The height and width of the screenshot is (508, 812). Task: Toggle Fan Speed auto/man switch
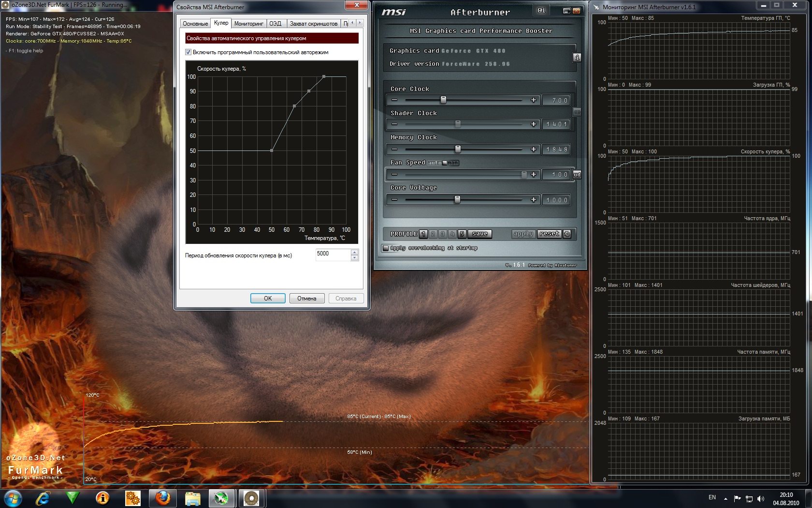(x=444, y=163)
